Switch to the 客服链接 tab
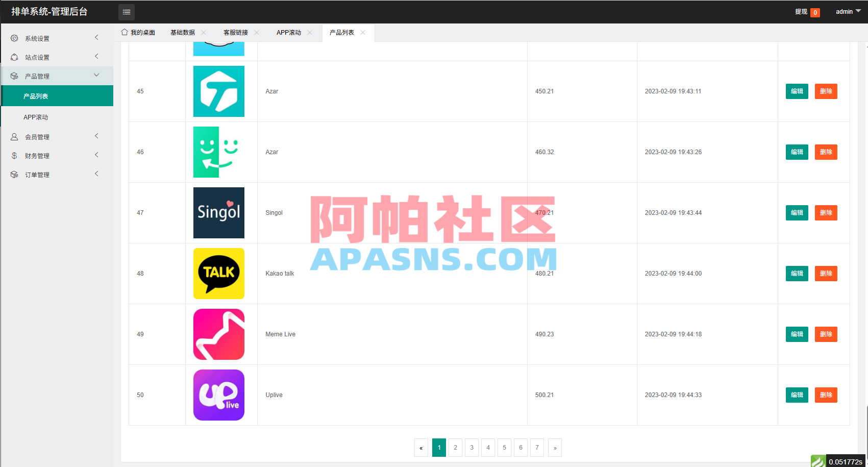This screenshot has width=868, height=467. [x=236, y=33]
